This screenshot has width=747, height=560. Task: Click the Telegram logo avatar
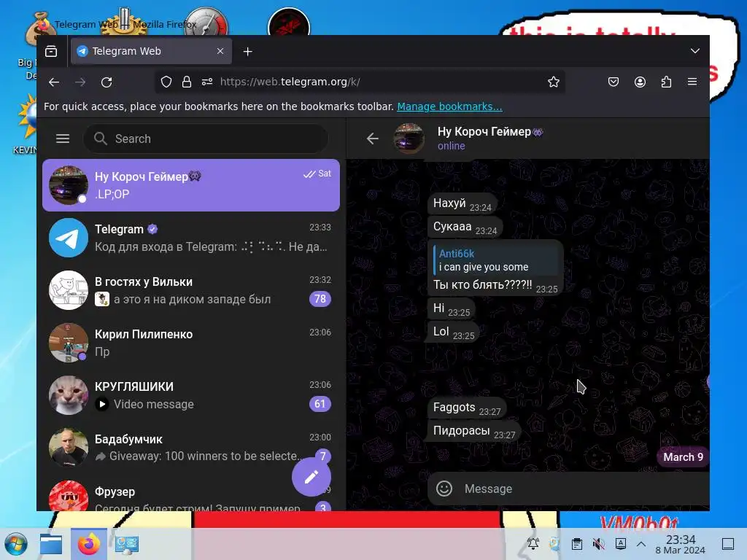pyautogui.click(x=69, y=238)
